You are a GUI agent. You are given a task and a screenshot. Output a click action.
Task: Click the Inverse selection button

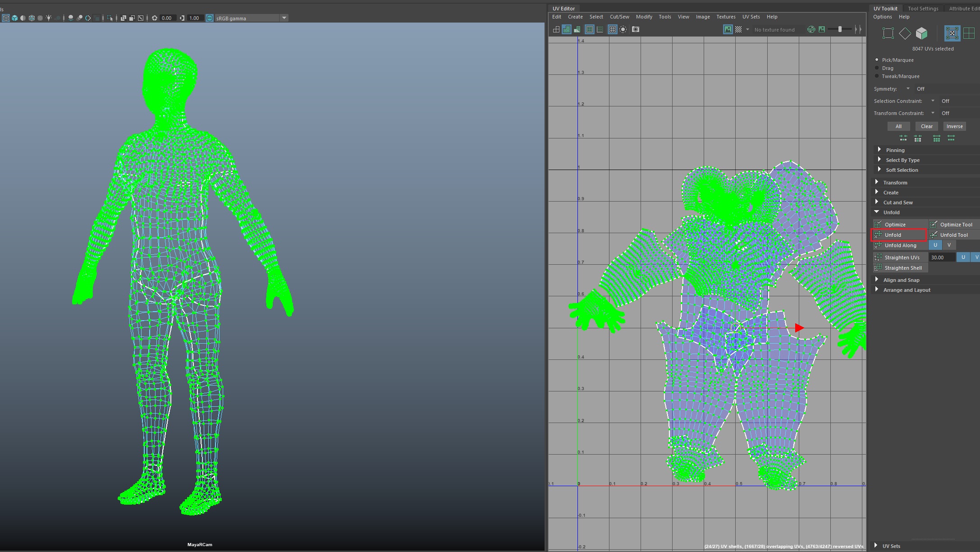pos(954,126)
